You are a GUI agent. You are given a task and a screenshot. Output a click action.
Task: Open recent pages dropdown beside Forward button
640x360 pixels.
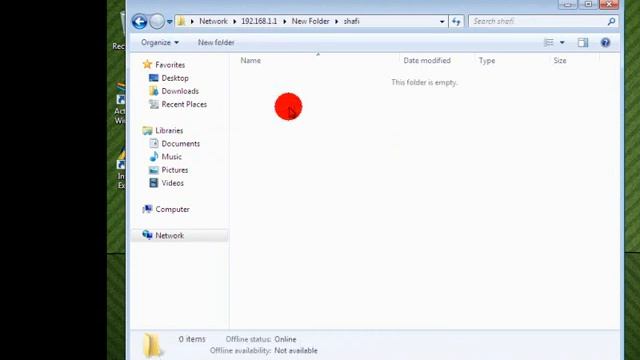click(169, 22)
